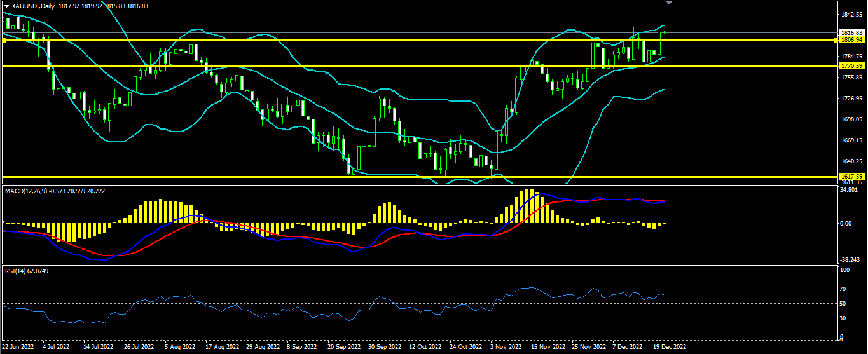Click the XAUUSD Daily chart title text
The image size is (868, 354).
pyautogui.click(x=29, y=5)
